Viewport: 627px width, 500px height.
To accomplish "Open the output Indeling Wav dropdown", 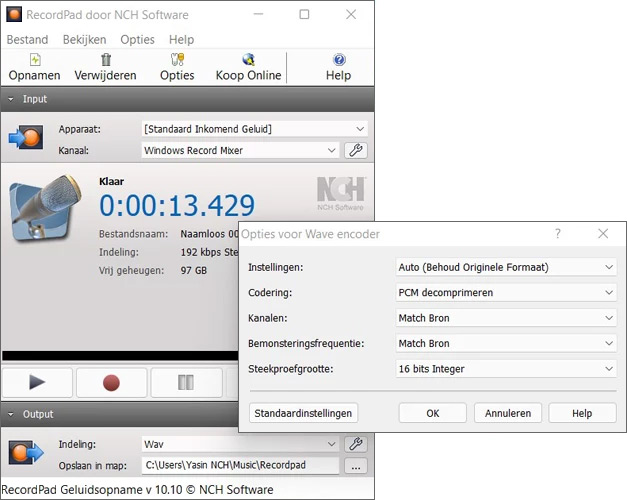I will coord(240,444).
